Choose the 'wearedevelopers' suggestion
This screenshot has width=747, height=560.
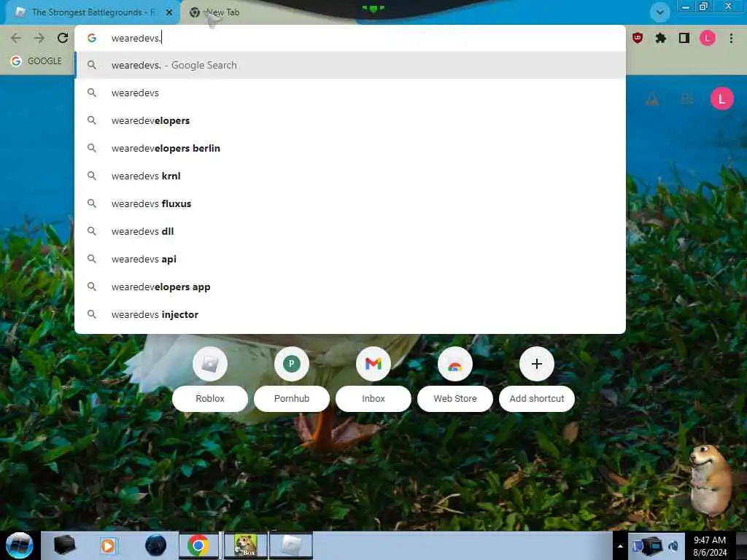tap(350, 120)
